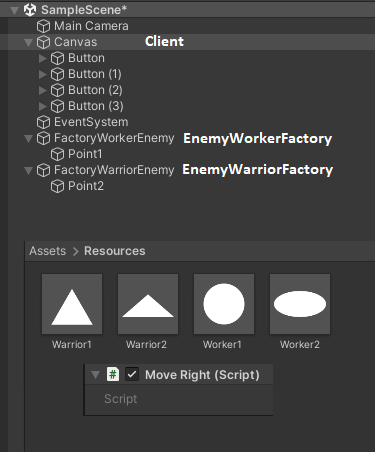Click the cube icon of FactoryWorkerEnemy
Screen dimensions: 375x452
[x=43, y=138]
